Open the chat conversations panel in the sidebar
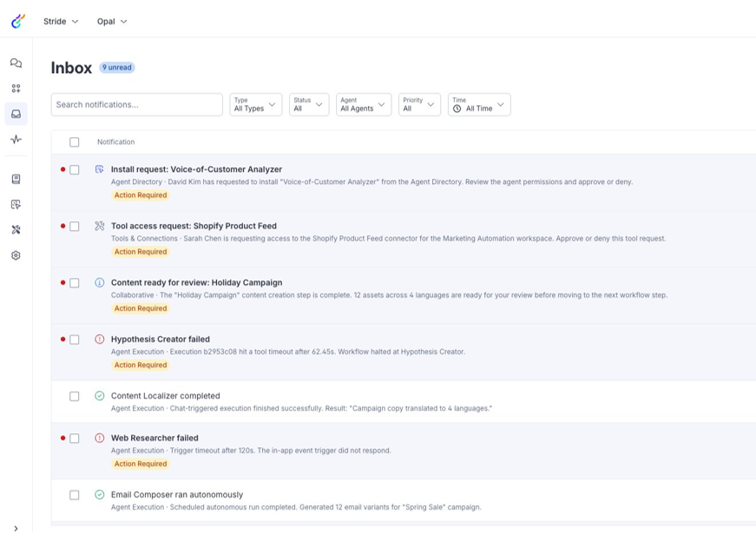 [15, 63]
